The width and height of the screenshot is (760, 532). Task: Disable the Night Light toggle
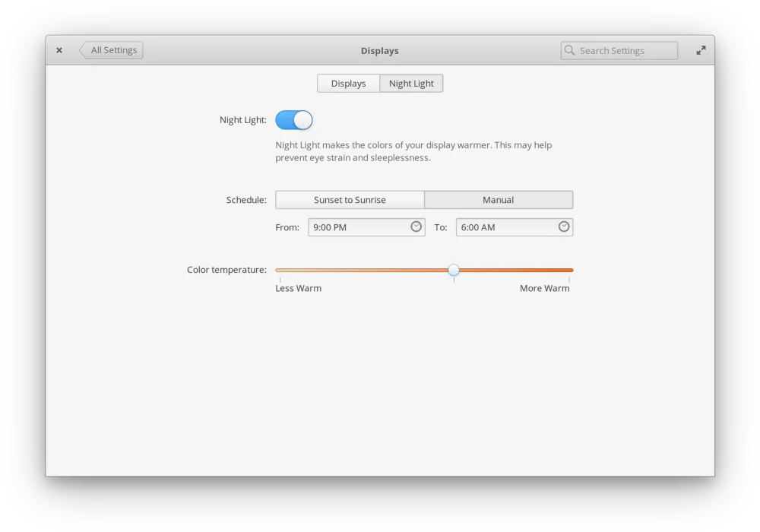pos(294,119)
